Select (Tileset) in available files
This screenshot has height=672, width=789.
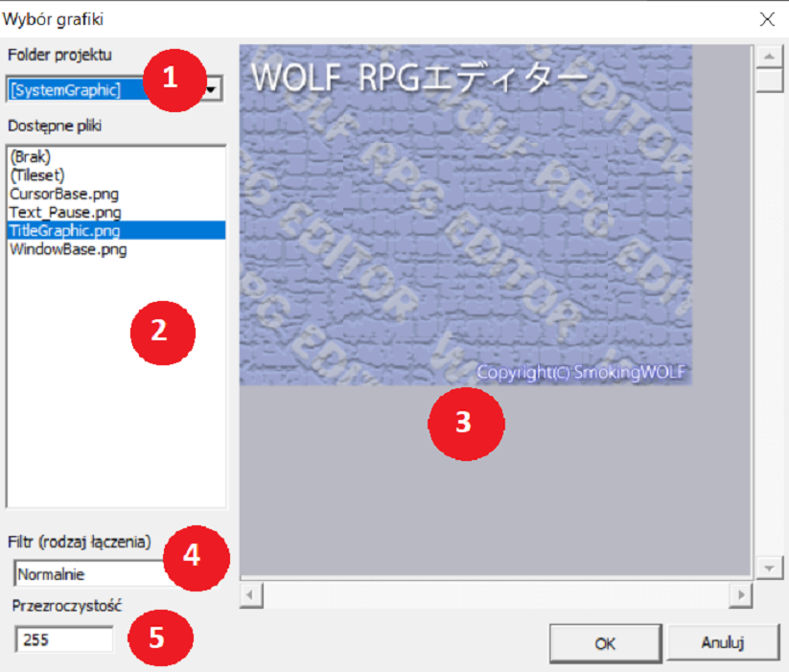coord(35,174)
